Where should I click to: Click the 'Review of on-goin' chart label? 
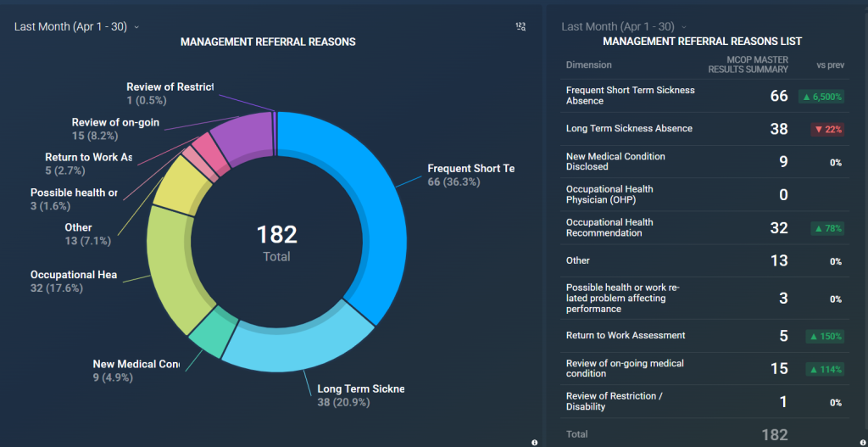click(x=115, y=122)
